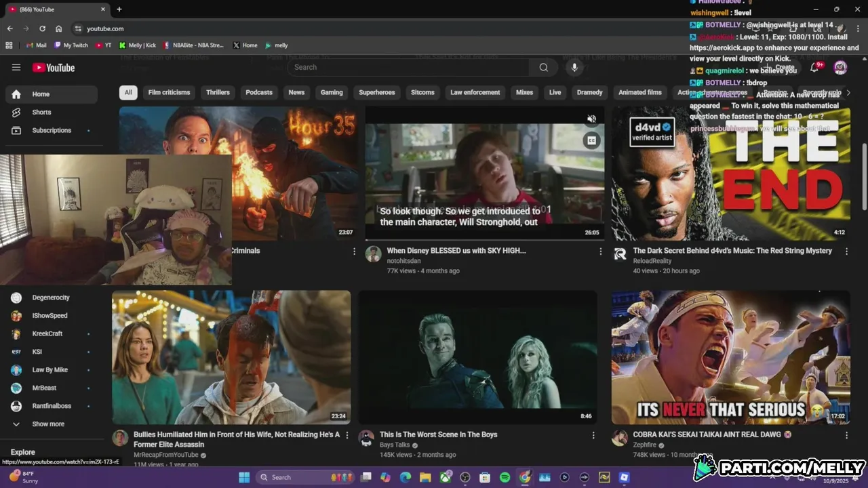Select the Law enforcement chip
Viewport: 868px width, 488px height.
(475, 92)
